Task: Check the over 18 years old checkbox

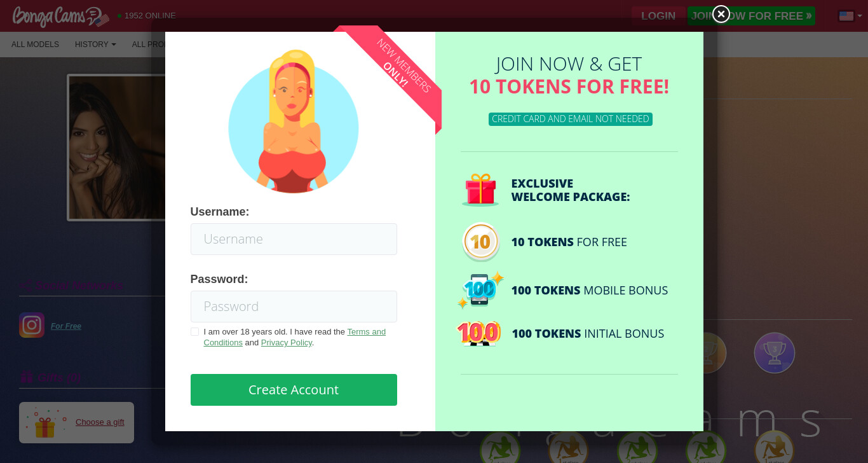Action: pyautogui.click(x=194, y=332)
